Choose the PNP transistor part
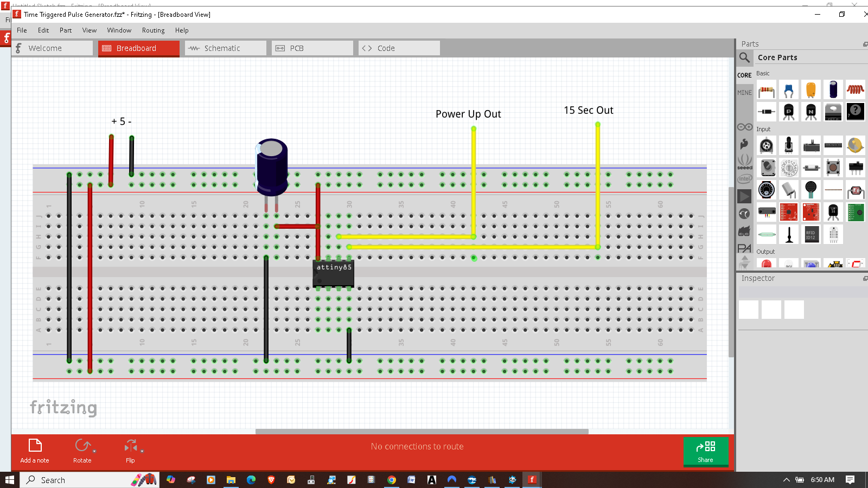868x488 pixels. point(789,112)
